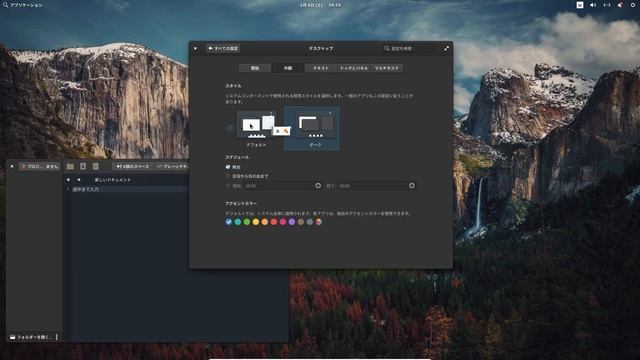Choose the orange accent color
Image resolution: width=640 pixels, height=360 pixels.
click(264, 222)
